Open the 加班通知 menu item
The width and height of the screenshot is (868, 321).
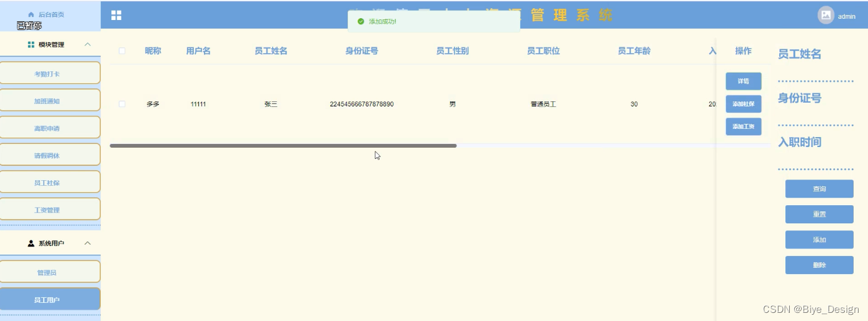[50, 100]
